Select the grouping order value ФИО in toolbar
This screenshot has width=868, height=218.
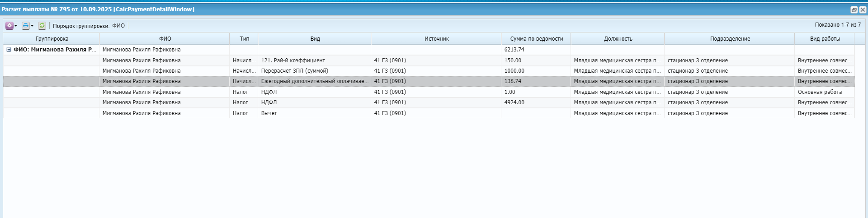(118, 26)
